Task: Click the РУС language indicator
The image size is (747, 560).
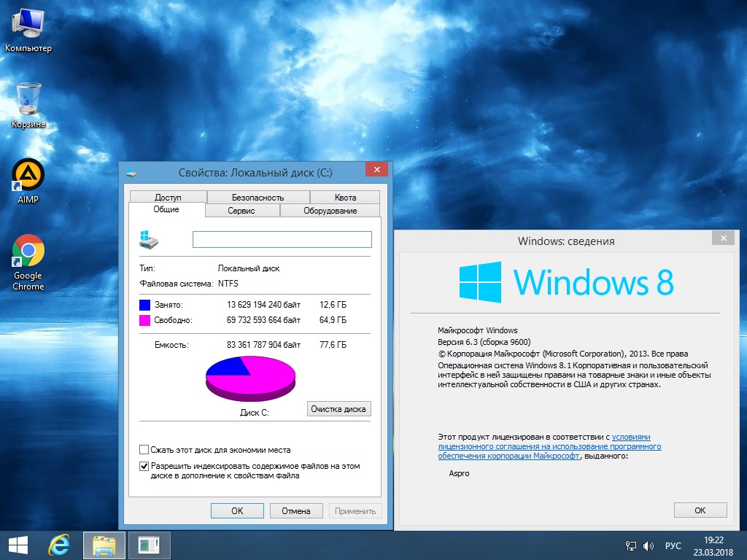Action: click(x=673, y=545)
